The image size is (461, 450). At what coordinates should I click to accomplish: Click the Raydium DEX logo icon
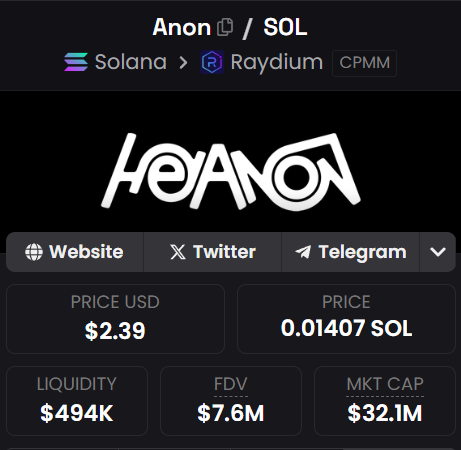coord(212,62)
